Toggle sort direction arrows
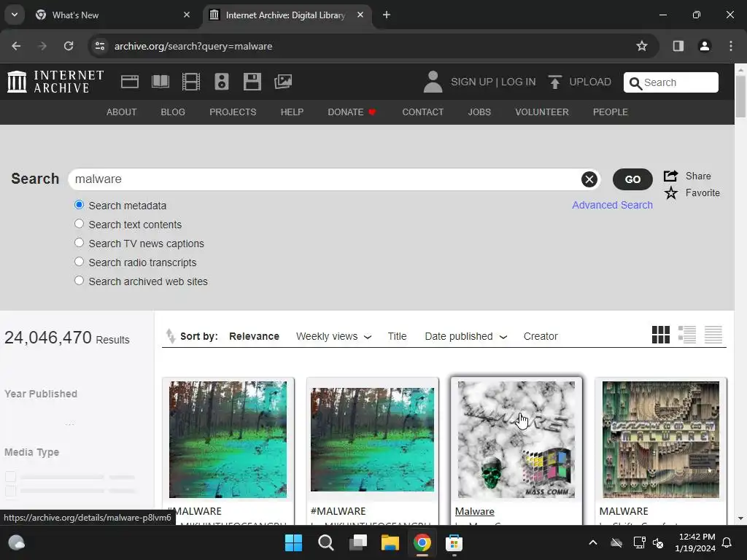Viewport: 747px width, 560px height. pos(171,336)
